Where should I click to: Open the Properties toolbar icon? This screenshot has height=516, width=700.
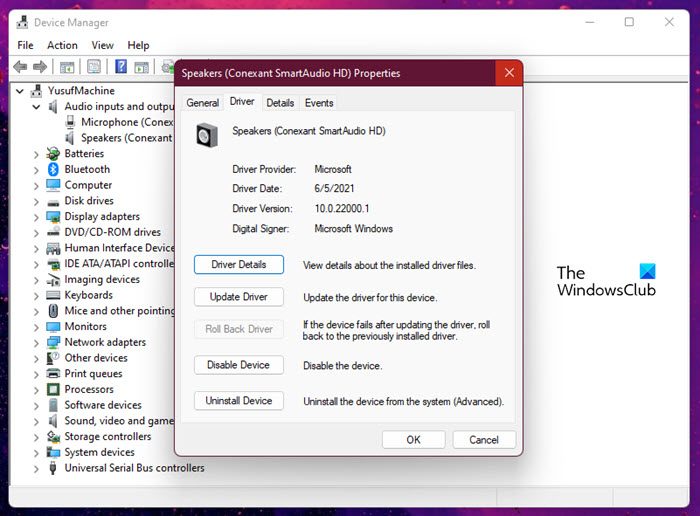(94, 67)
